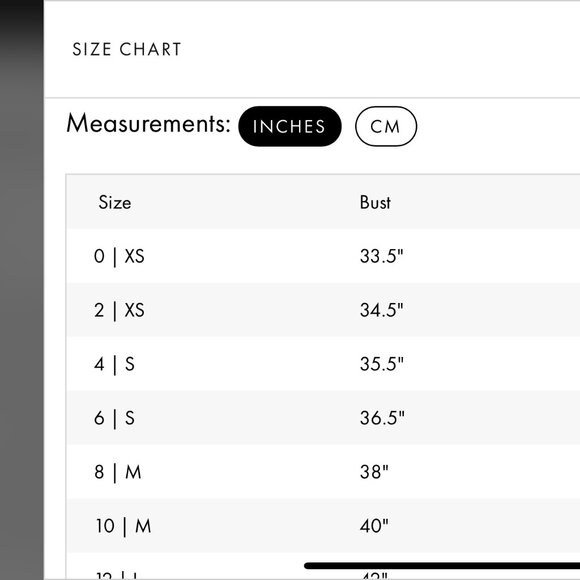This screenshot has height=580, width=580.
Task: Click the SIZE CHART heading
Action: point(127,49)
